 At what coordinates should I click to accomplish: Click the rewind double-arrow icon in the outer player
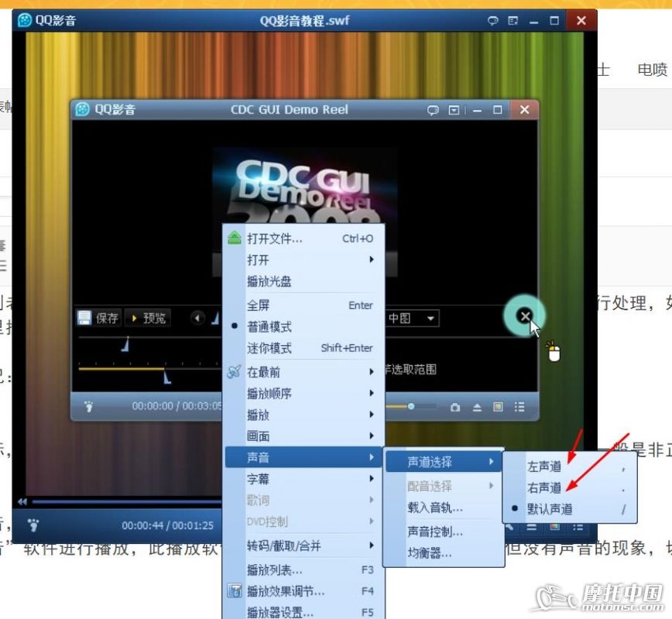22,501
